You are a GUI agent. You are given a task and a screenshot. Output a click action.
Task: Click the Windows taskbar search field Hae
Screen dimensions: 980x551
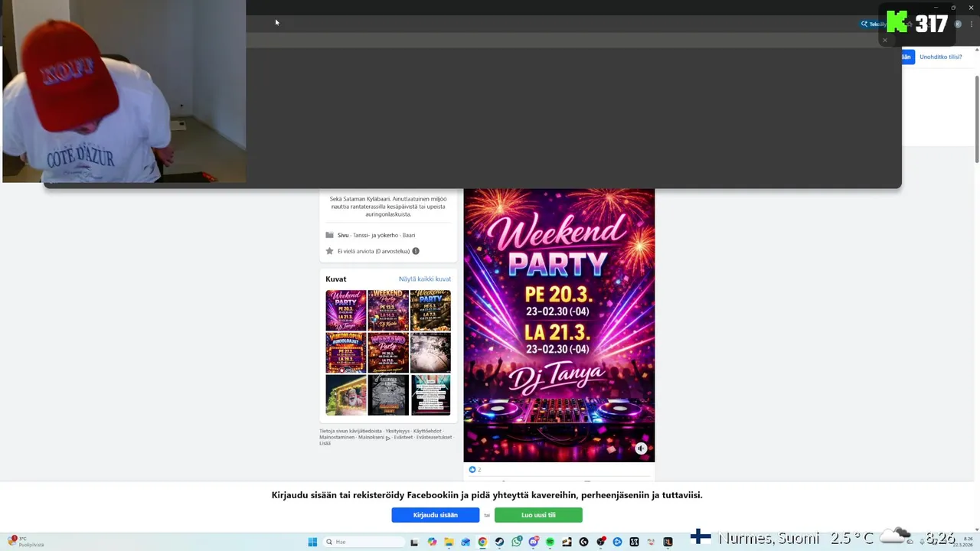tap(364, 542)
